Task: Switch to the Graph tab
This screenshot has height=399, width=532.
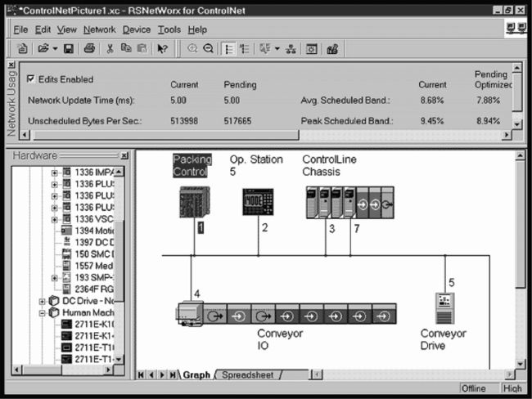Action: 196,375
